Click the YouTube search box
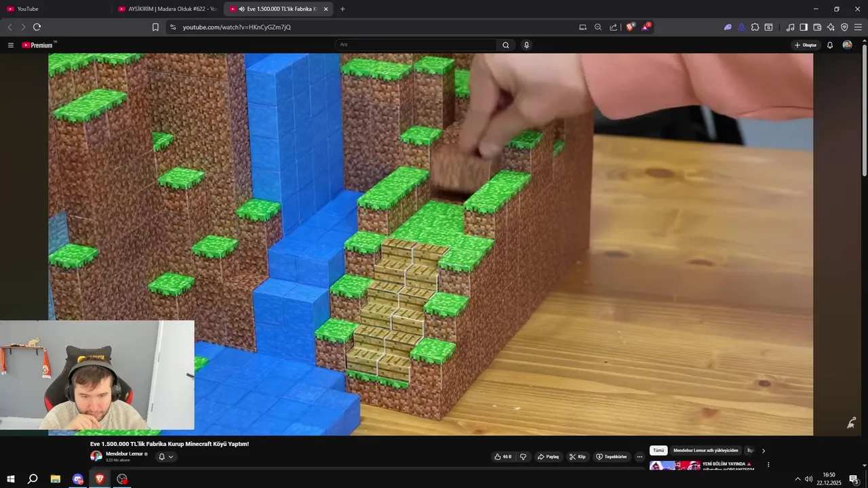 (416, 45)
